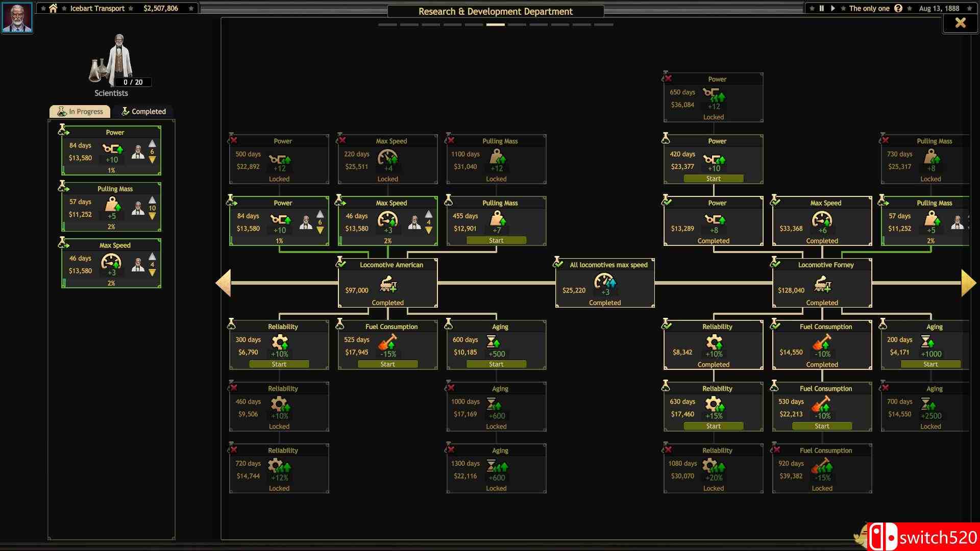This screenshot has width=980, height=551.
Task: Click the player portrait avatar
Action: 17,17
